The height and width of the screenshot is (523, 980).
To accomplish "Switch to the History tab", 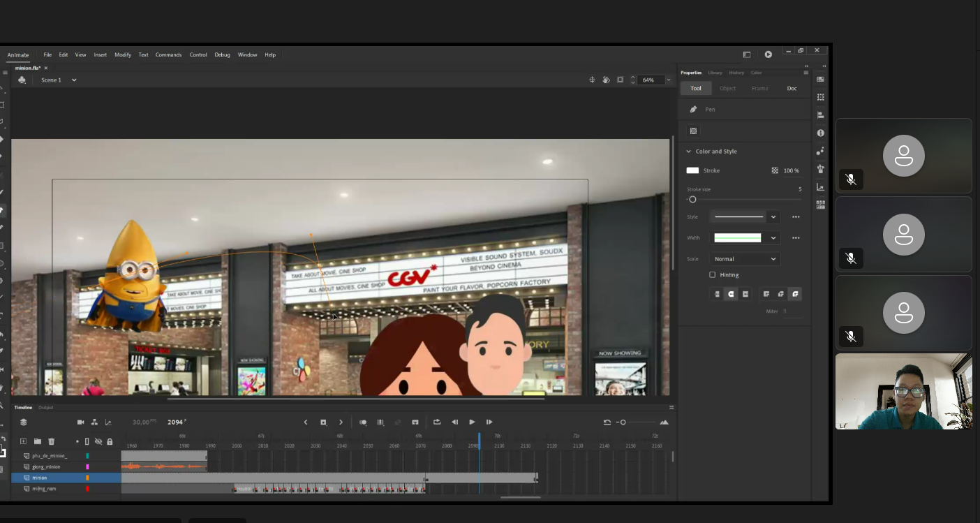I will pos(736,73).
